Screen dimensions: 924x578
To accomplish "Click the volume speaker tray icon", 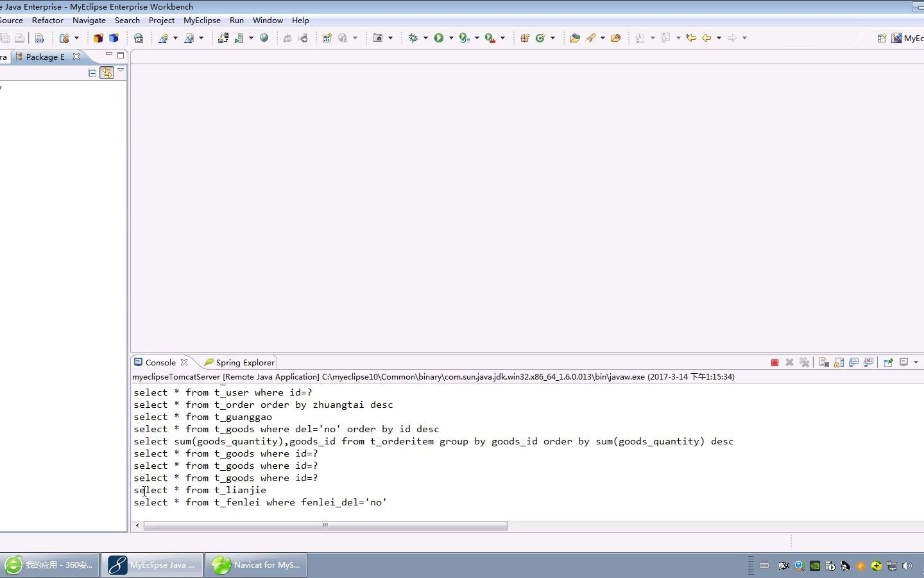I will (907, 566).
